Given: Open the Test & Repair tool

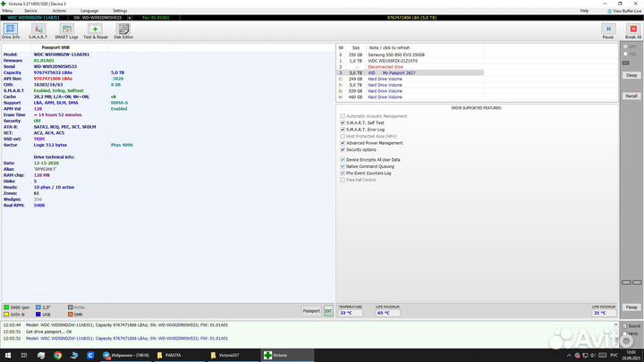Looking at the screenshot, I should [96, 30].
